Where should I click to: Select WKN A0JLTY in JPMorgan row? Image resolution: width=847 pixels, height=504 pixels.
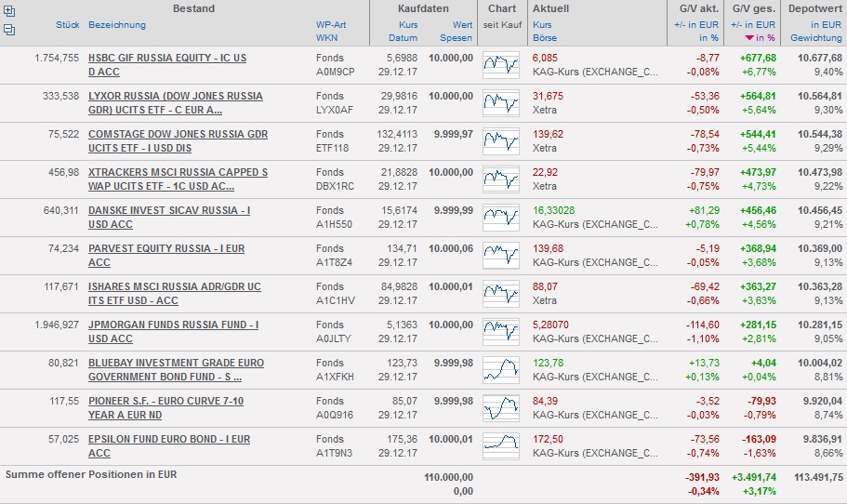point(334,338)
